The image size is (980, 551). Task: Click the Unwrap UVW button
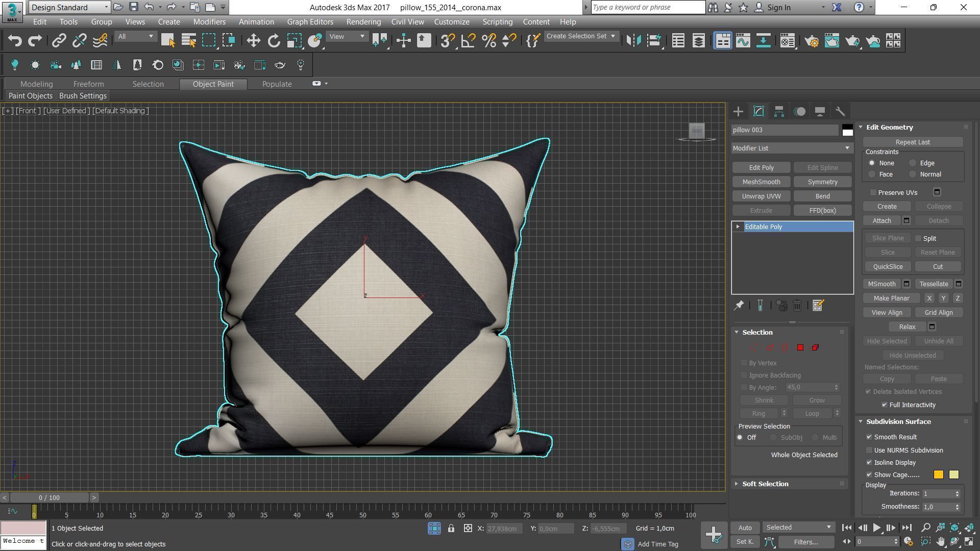pos(761,196)
